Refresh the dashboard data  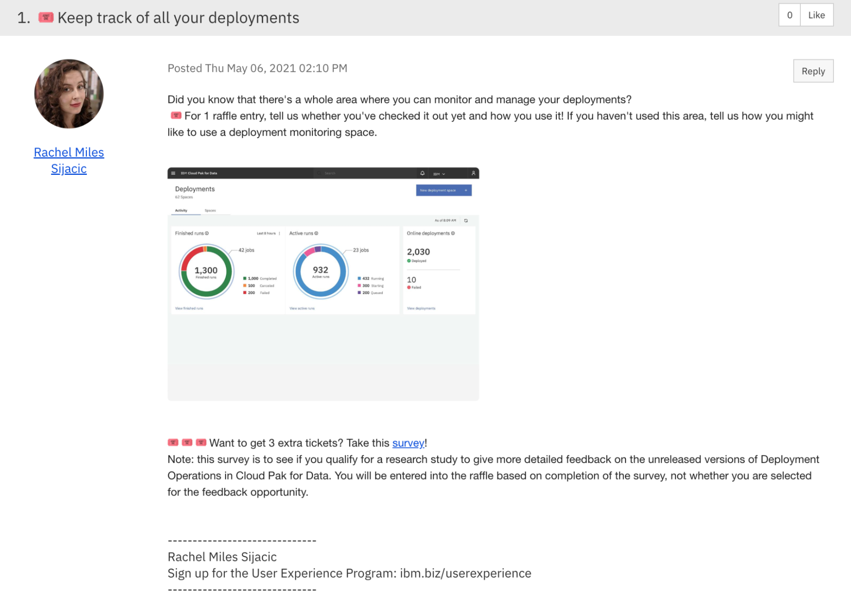click(466, 221)
